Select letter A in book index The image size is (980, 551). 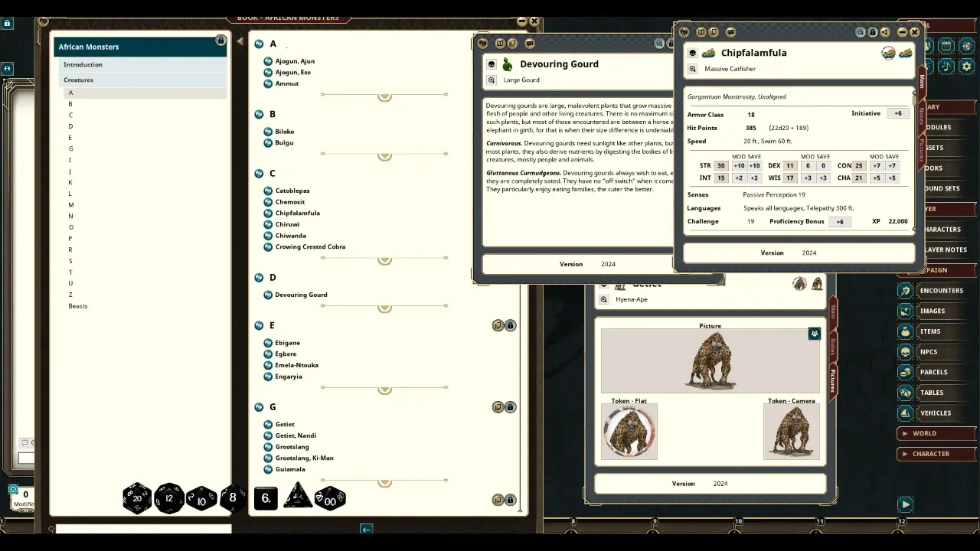tap(145, 93)
